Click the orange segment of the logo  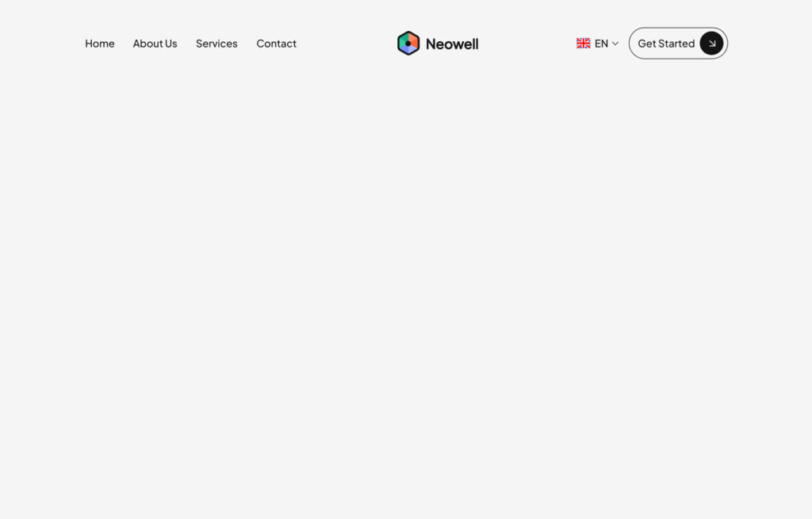(413, 40)
